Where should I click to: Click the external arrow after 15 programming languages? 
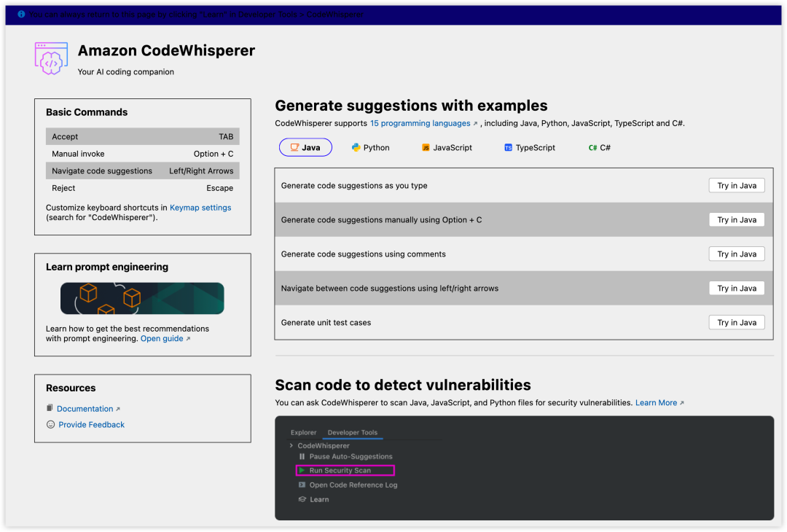coord(475,123)
